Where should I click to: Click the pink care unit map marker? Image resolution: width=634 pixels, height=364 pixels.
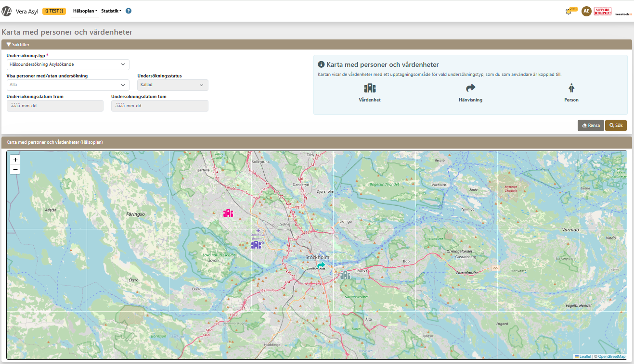pos(228,213)
